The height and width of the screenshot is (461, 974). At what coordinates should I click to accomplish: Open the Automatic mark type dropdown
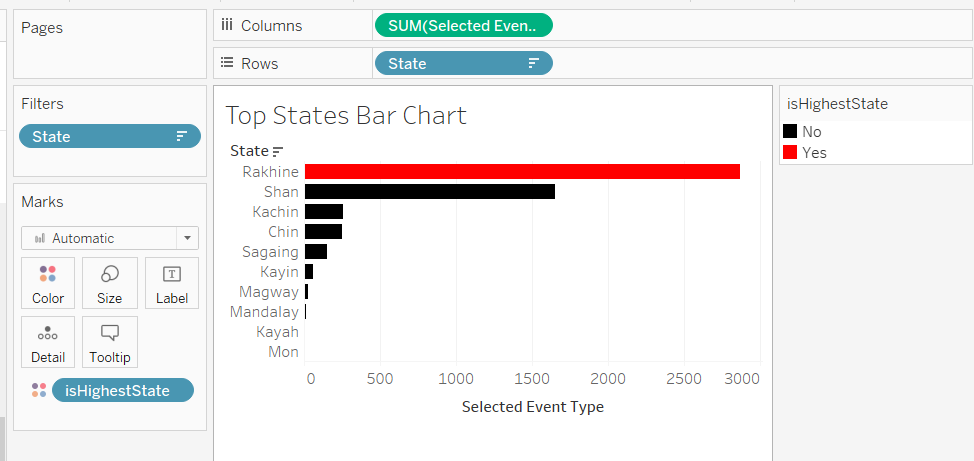[x=186, y=238]
